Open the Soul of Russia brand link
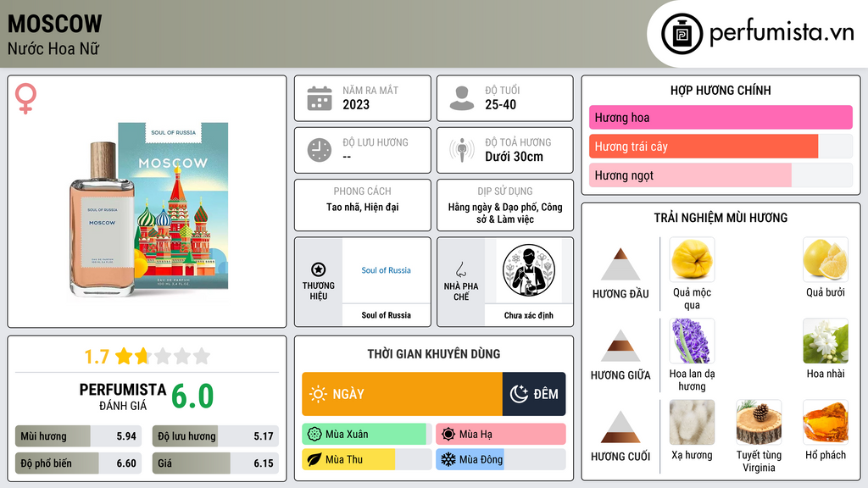Screen dimensions: 868x488 point(386,270)
